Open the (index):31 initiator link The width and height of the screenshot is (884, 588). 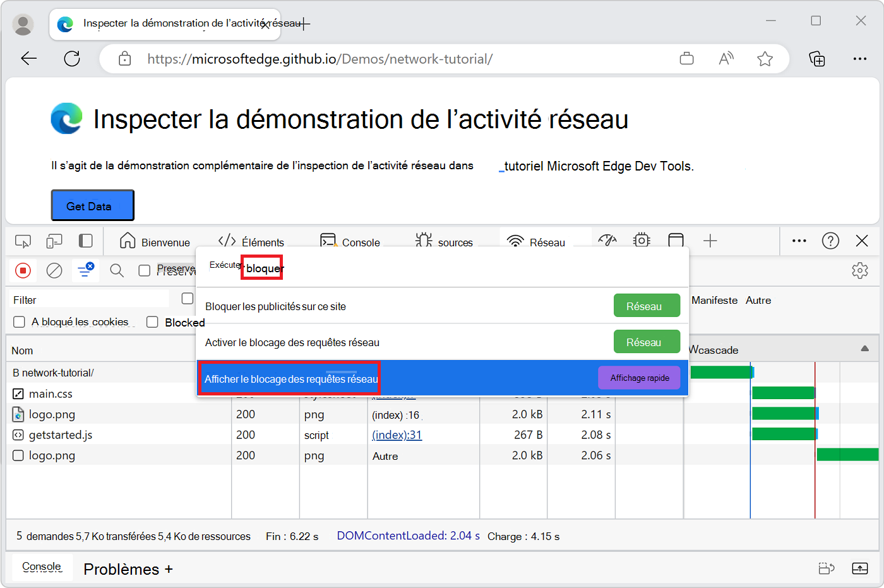[397, 435]
